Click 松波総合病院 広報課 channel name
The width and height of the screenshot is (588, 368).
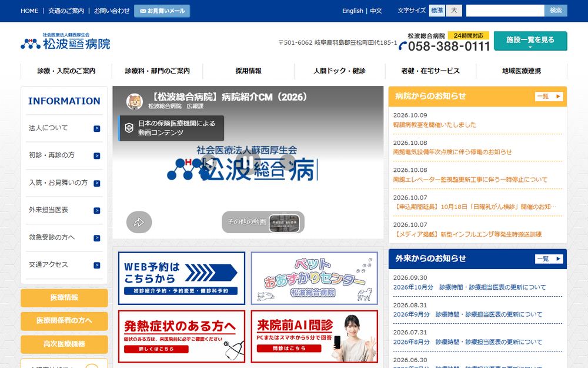pyautogui.click(x=176, y=106)
